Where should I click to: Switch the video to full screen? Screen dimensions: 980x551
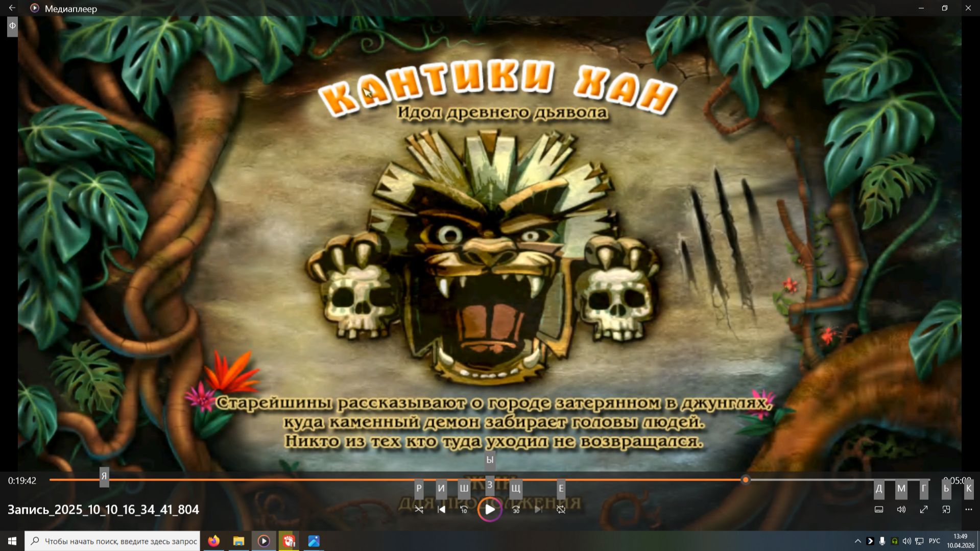(924, 510)
